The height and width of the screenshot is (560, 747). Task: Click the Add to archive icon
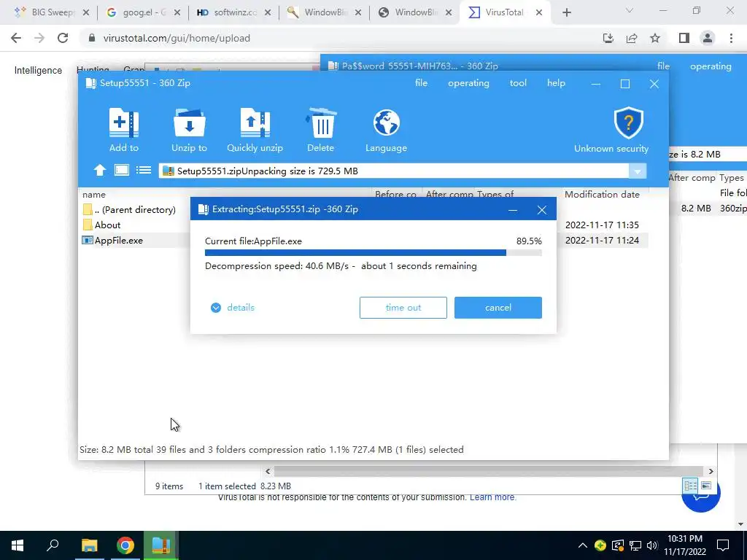(x=124, y=122)
